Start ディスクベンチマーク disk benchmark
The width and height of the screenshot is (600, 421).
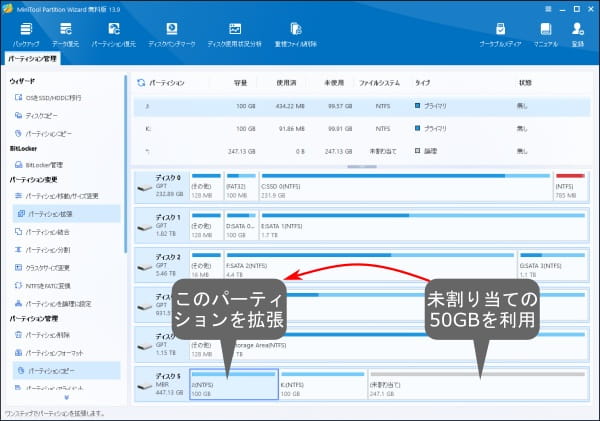172,34
